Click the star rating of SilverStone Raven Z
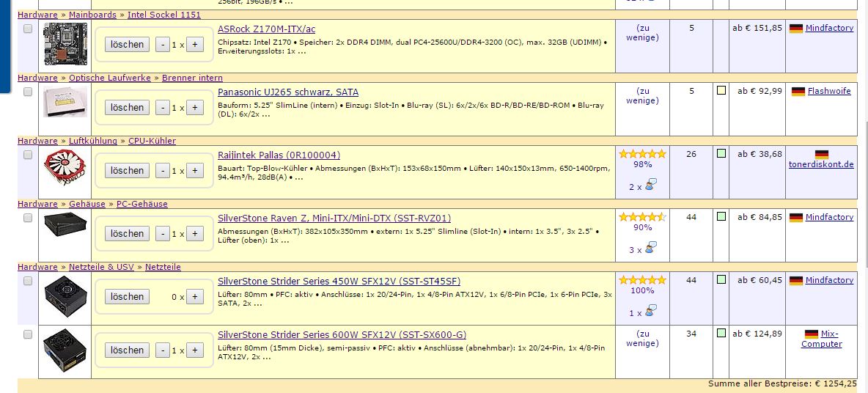Screen dimensions: 868x393 tap(642, 217)
